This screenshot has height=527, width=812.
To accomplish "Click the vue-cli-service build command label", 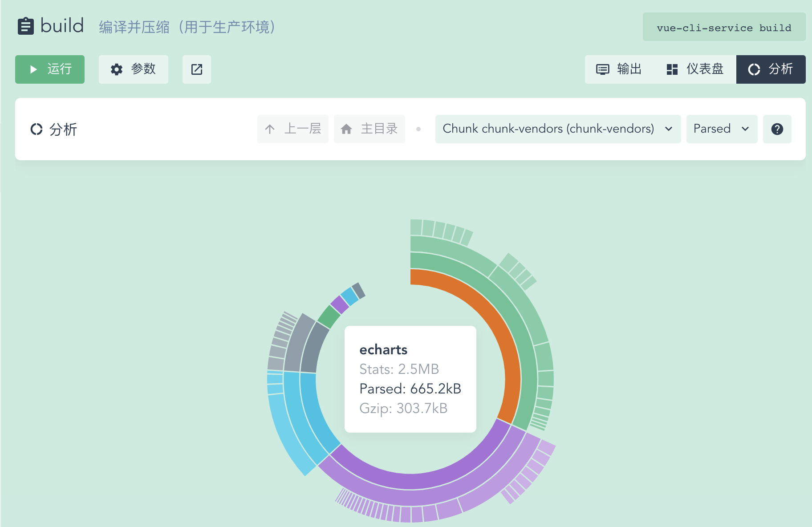I will [724, 28].
